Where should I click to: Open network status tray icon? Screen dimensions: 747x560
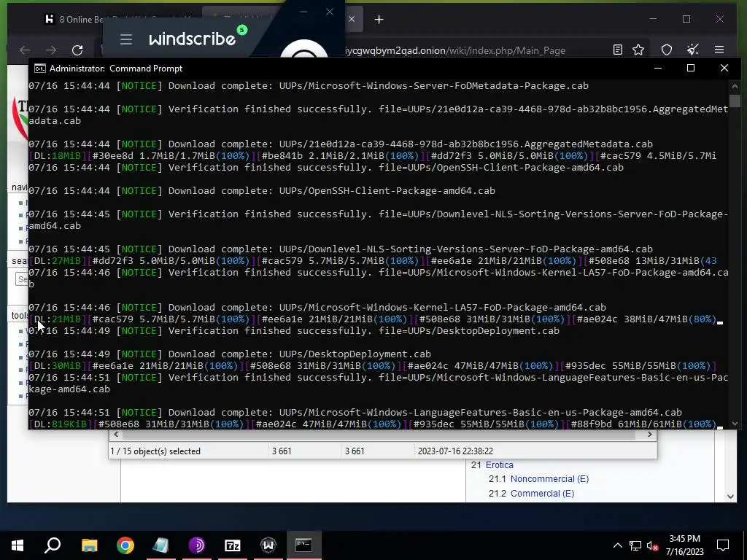coord(635,545)
